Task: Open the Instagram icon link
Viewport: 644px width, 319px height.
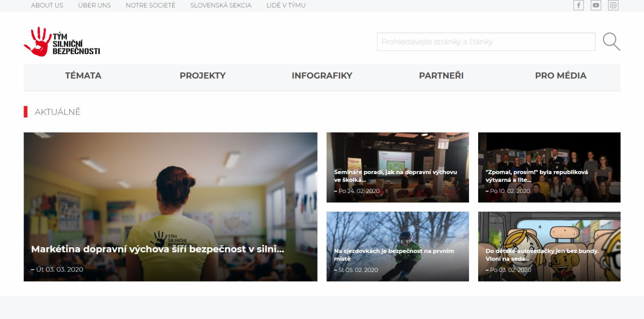Action: (613, 5)
